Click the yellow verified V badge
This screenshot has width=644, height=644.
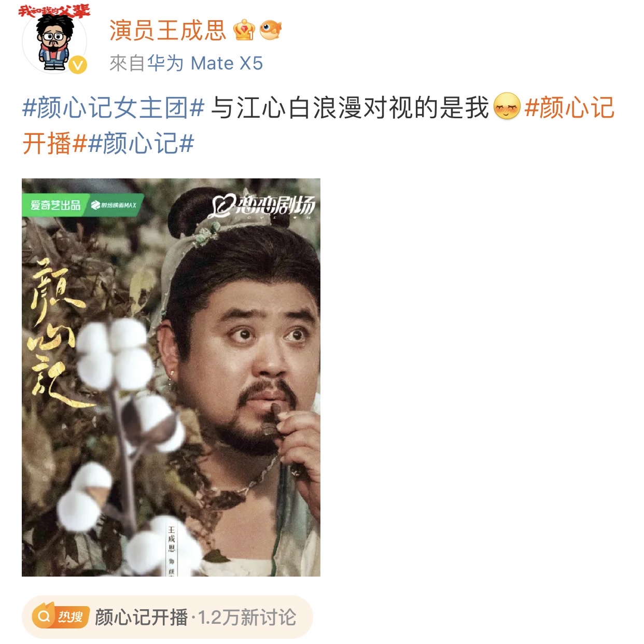(78, 65)
